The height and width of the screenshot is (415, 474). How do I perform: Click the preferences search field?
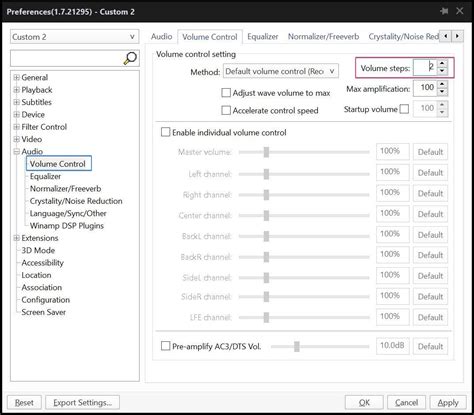coord(67,58)
